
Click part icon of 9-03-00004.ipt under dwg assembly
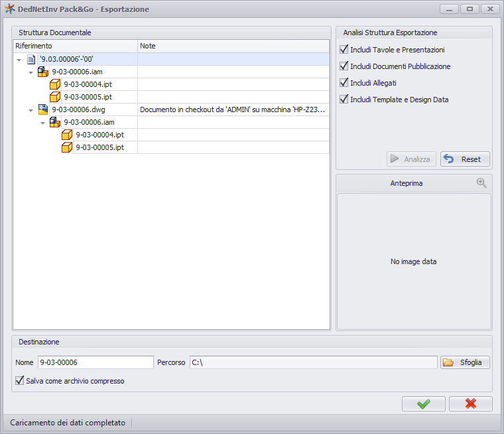[x=67, y=135]
